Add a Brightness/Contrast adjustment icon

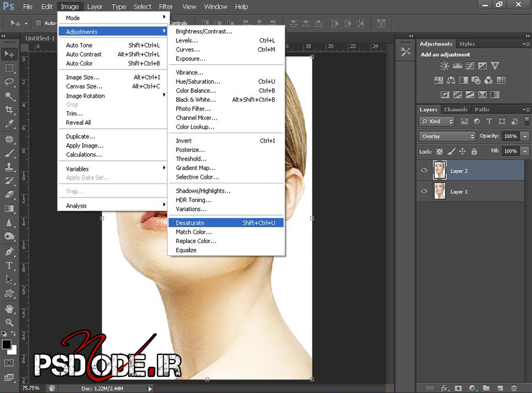[x=444, y=66]
